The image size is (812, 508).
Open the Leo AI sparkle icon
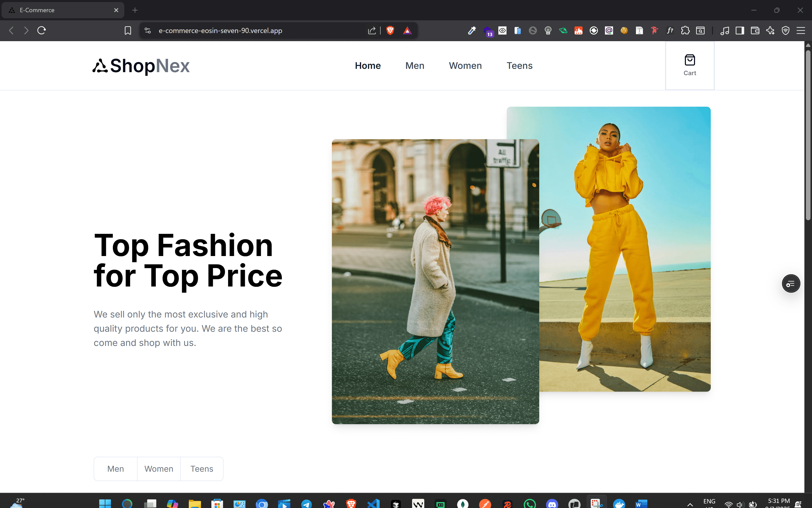(770, 30)
